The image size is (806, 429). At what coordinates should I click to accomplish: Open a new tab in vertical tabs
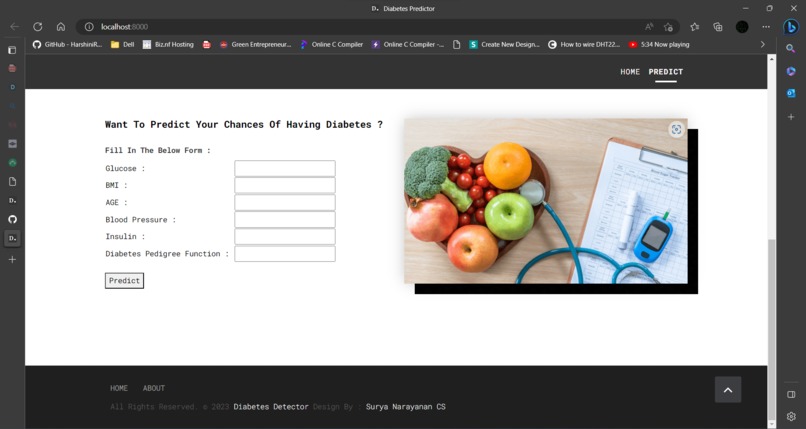[12, 259]
